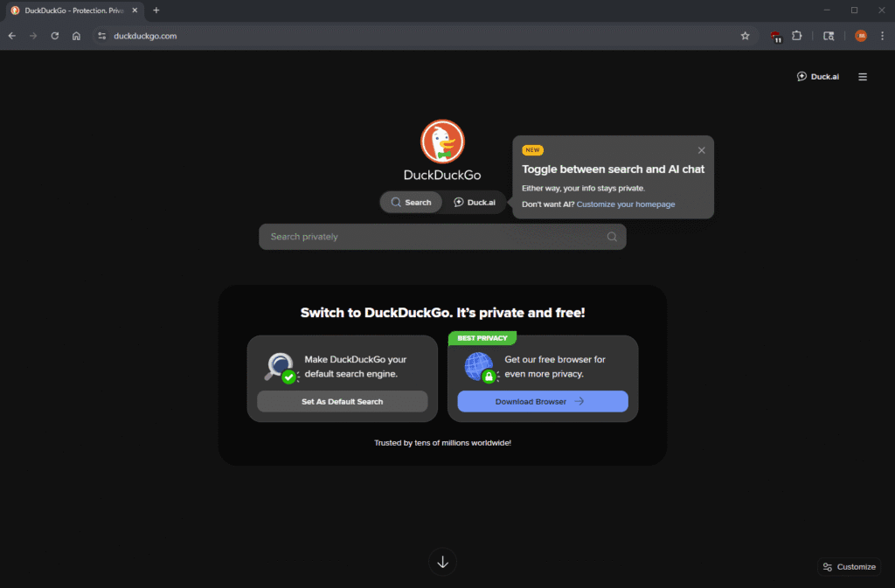Open a new browser tab
Image resolution: width=895 pixels, height=588 pixels.
point(156,10)
